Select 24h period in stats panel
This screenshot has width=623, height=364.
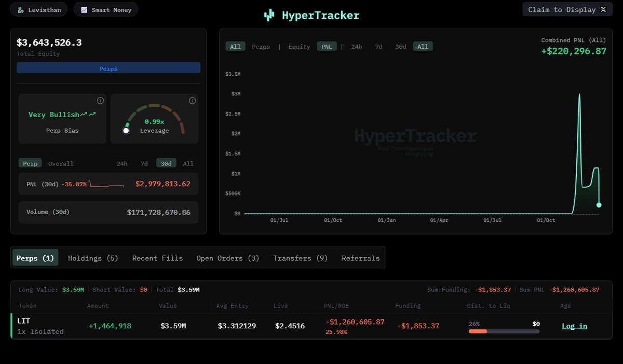coord(121,163)
